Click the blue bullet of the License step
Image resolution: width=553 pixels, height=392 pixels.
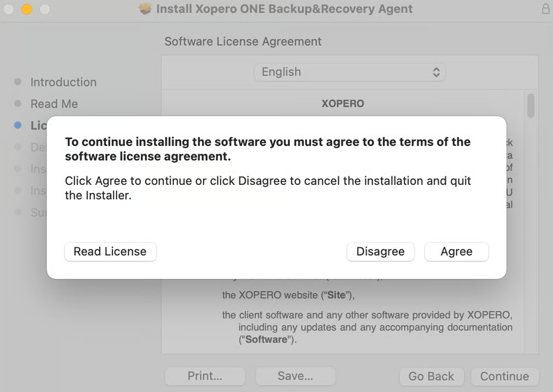[x=18, y=125]
